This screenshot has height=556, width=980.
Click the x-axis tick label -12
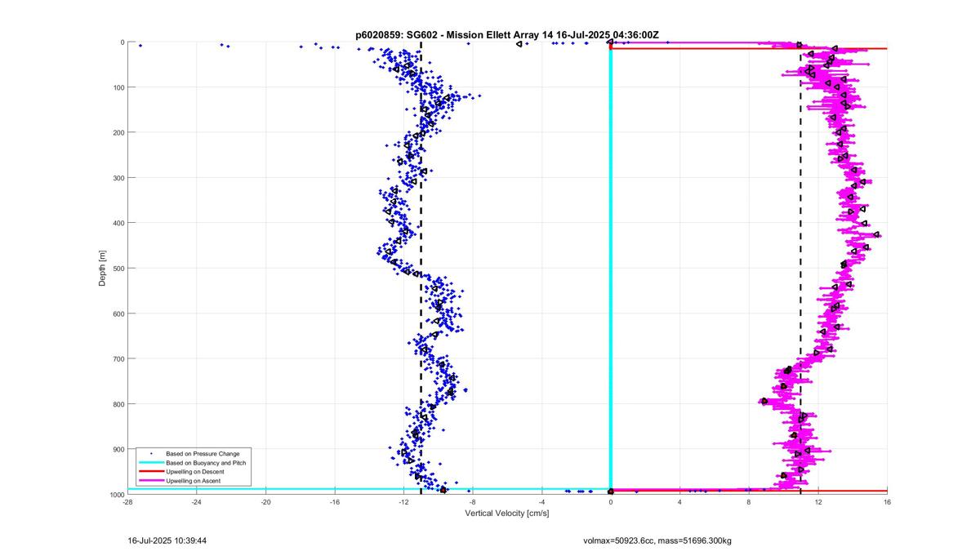[x=403, y=502]
